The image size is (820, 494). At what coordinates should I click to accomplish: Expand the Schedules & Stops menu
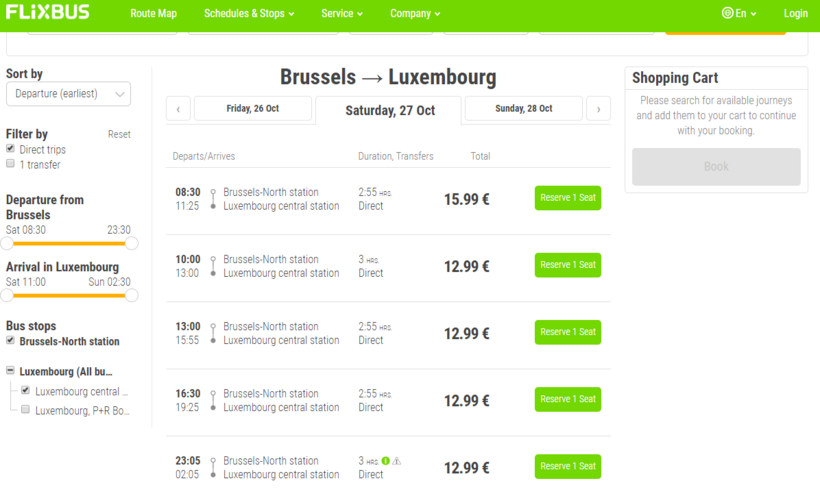(249, 14)
